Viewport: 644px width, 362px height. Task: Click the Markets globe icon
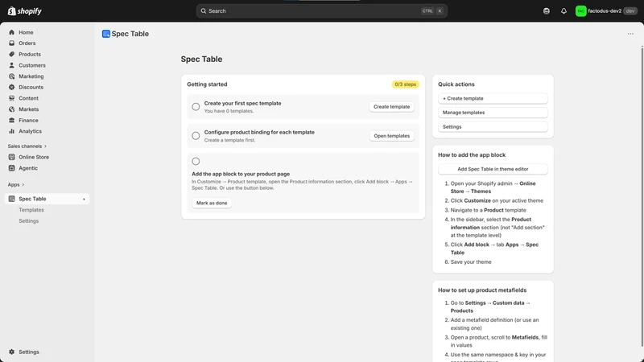[x=11, y=109]
